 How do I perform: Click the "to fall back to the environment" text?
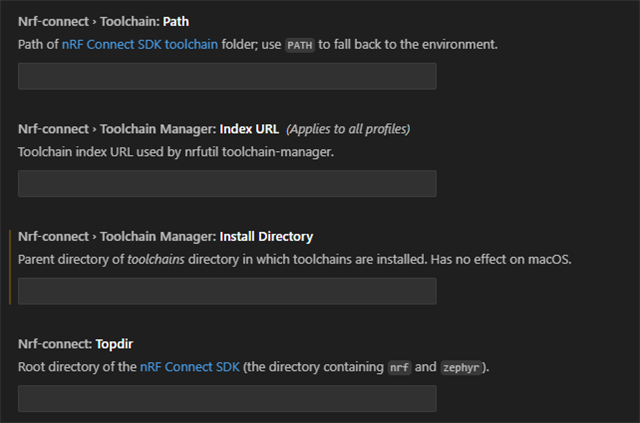[408, 44]
